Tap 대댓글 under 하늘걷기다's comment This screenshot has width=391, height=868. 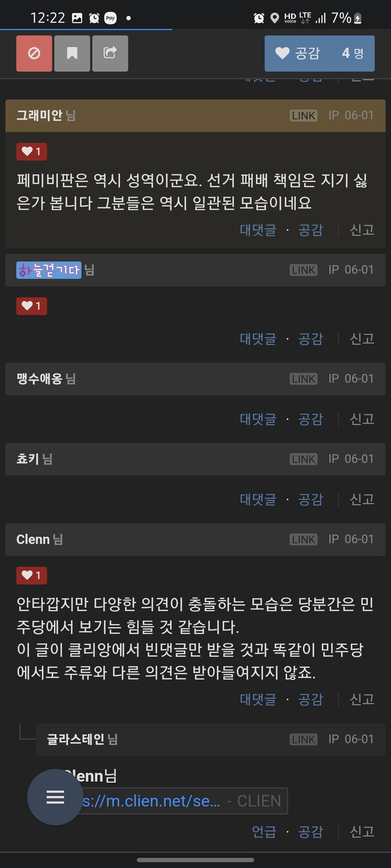click(258, 339)
